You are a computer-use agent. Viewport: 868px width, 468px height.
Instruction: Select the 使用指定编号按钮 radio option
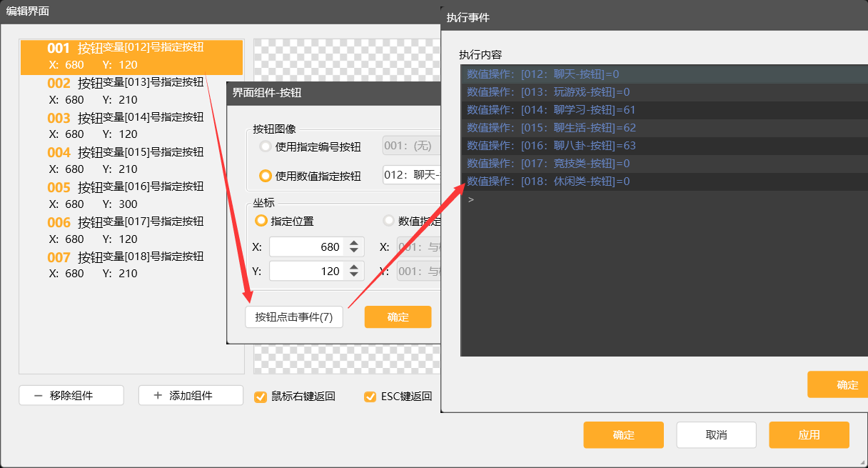tap(266, 146)
